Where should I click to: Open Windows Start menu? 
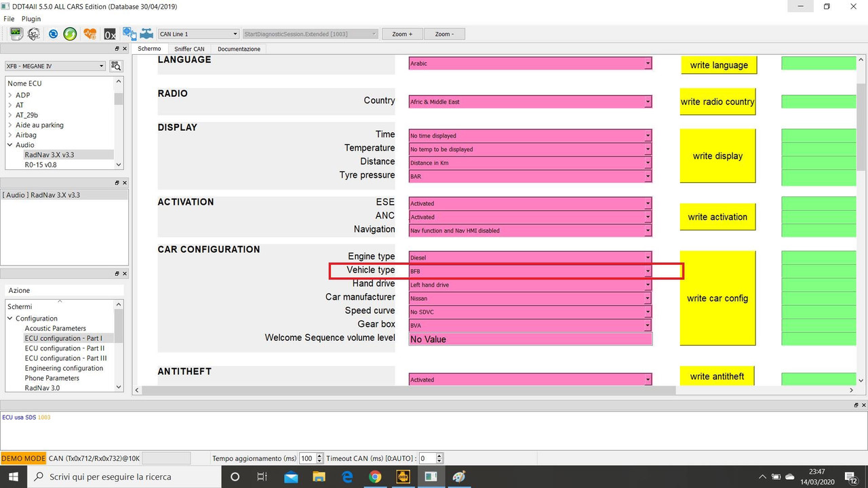14,477
